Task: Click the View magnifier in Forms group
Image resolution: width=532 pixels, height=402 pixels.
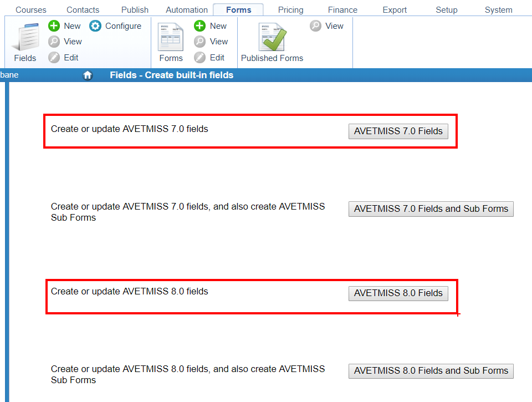Action: click(200, 42)
